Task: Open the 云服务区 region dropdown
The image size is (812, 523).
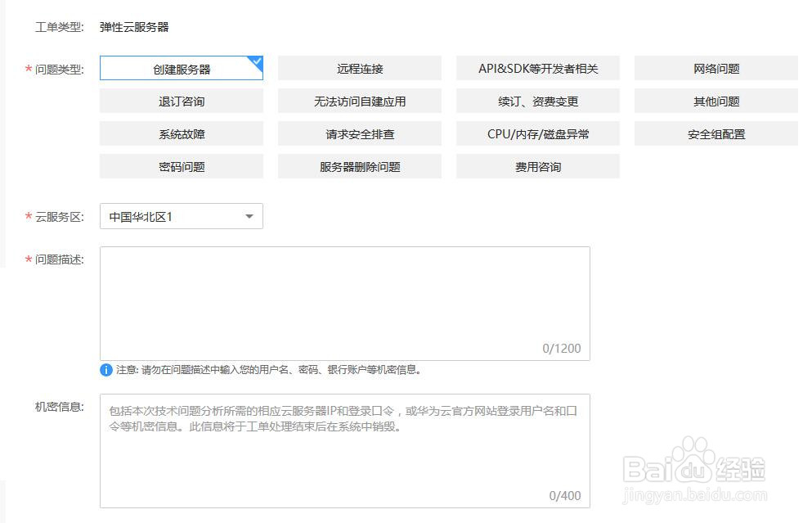Action: pos(182,216)
